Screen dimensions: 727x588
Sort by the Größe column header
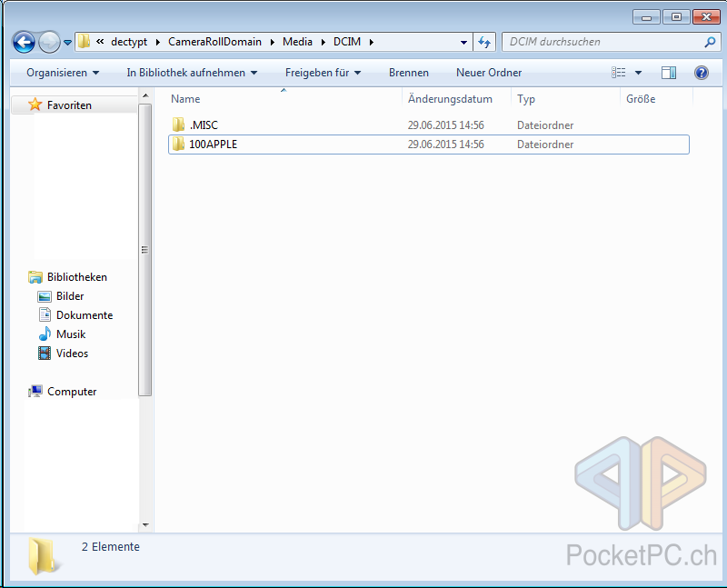(641, 99)
